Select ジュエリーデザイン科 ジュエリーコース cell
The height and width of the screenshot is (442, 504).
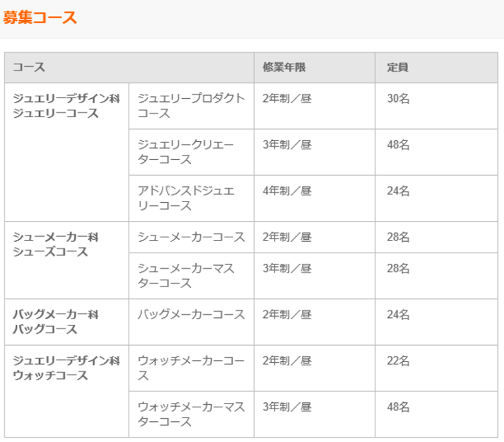tap(67, 152)
